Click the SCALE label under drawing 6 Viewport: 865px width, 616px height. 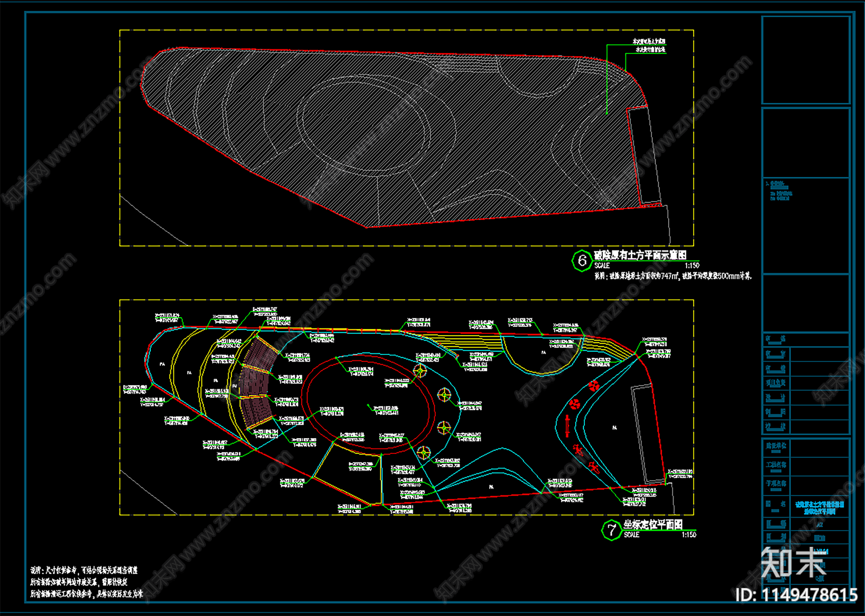(602, 266)
